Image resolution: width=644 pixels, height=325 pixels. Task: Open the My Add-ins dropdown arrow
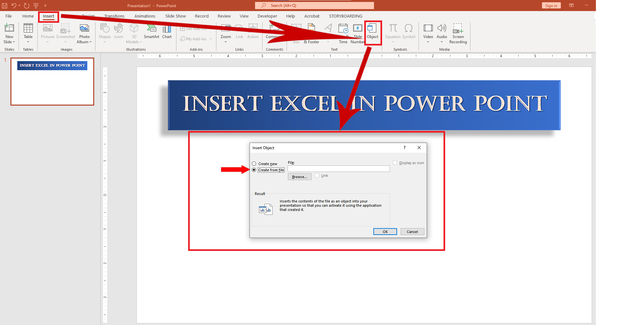(x=211, y=39)
